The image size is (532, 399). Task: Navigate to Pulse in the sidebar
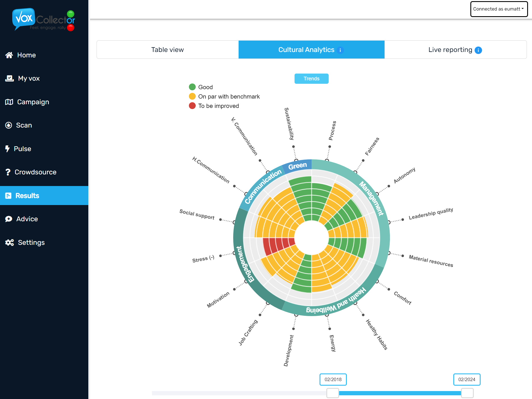pos(44,149)
